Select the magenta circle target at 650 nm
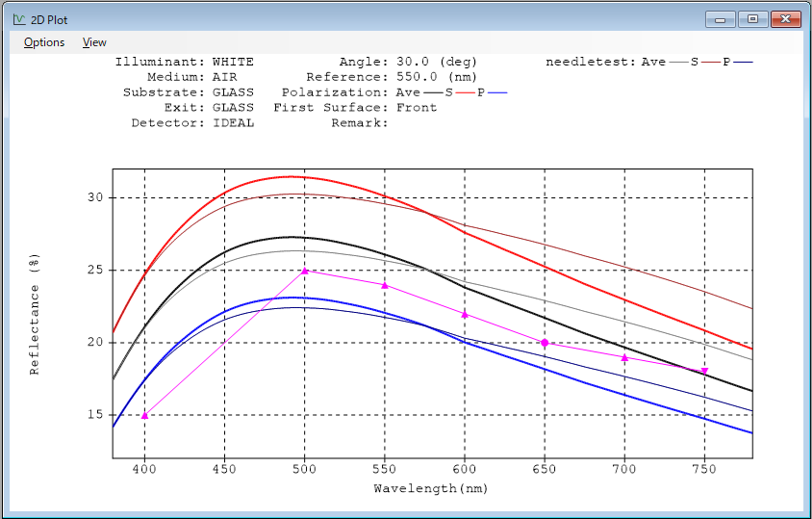812x519 pixels. click(x=545, y=343)
